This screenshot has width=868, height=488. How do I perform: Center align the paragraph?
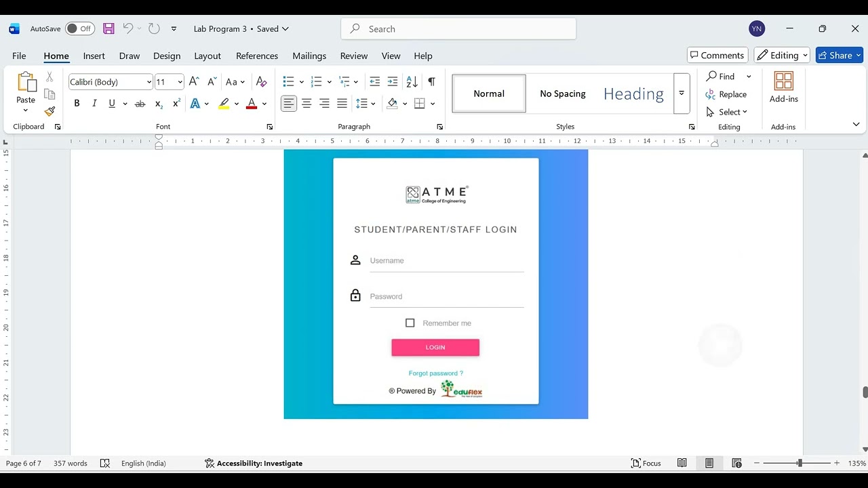click(x=307, y=104)
